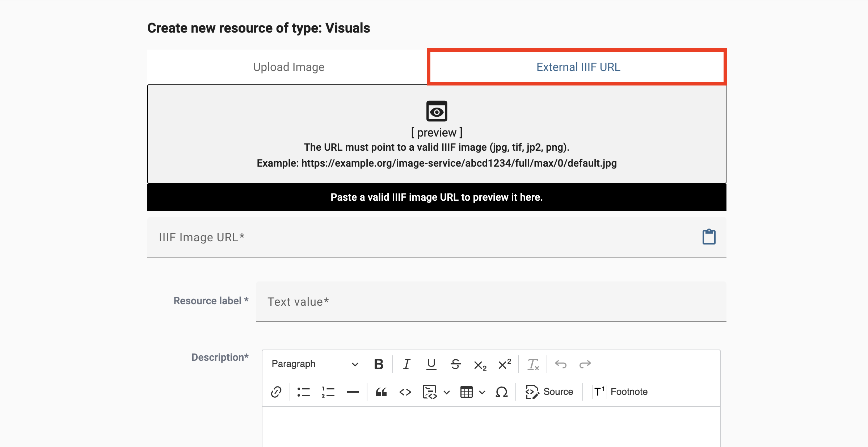Expand the code block options chevron
Viewport: 868px width, 447px height.
447,392
